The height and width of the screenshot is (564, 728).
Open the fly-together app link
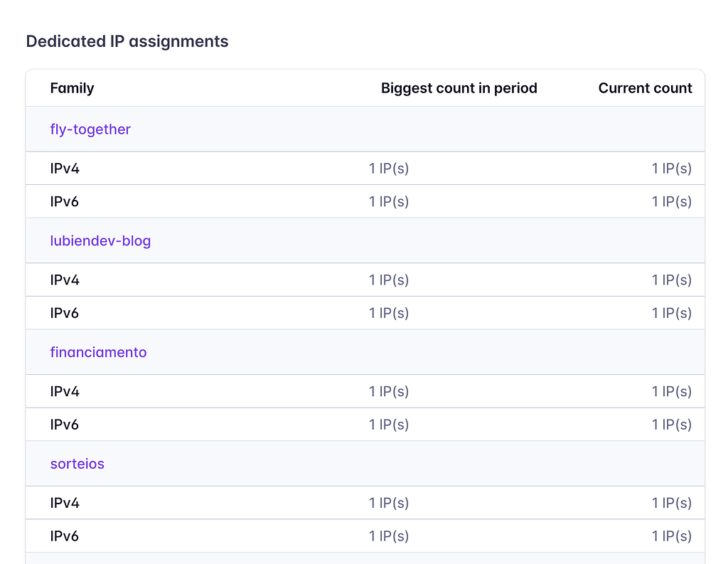tap(90, 129)
